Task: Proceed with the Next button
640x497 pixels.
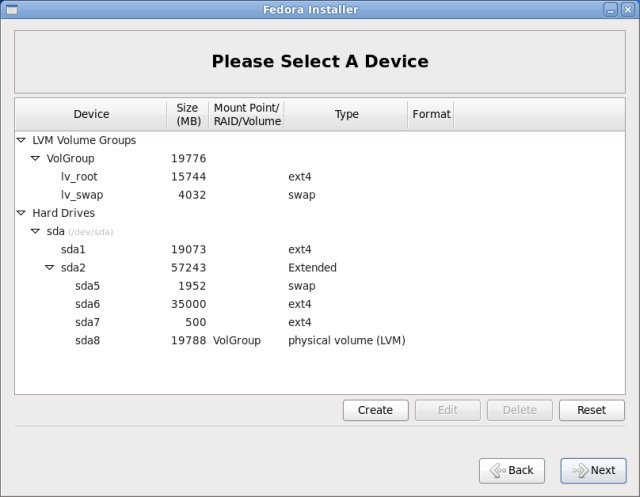Action: [x=593, y=470]
